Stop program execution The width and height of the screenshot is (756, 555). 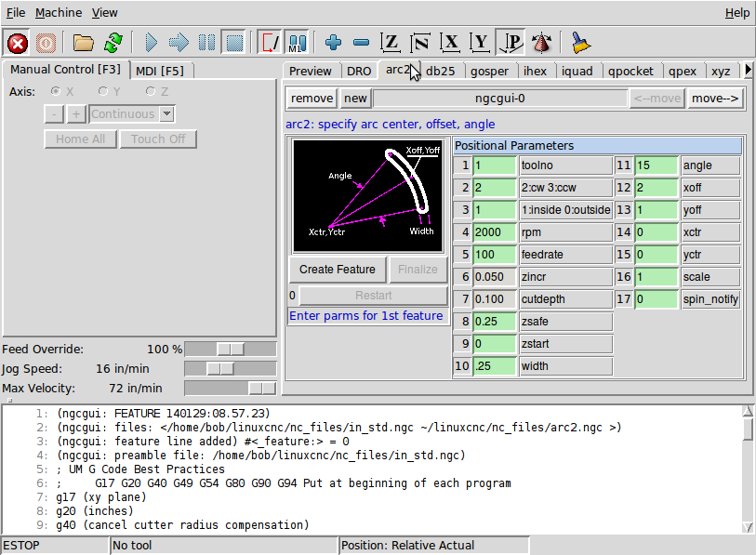235,44
